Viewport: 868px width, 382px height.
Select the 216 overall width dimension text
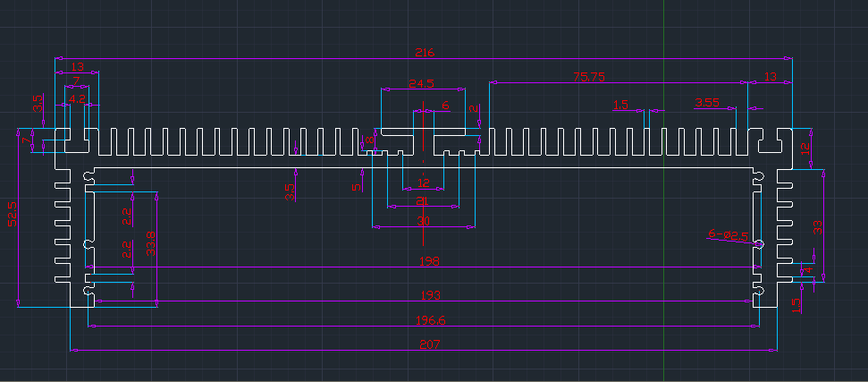(x=424, y=53)
